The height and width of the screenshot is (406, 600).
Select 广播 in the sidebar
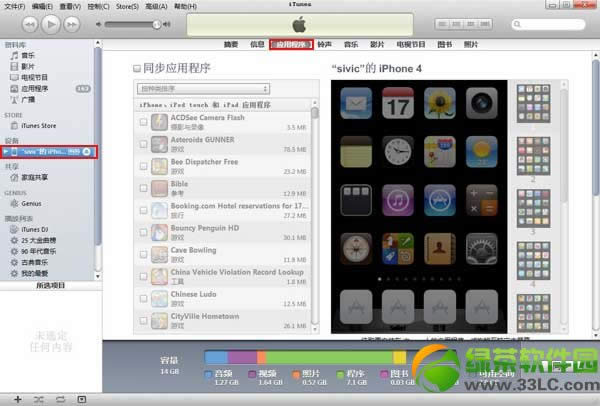[28, 100]
